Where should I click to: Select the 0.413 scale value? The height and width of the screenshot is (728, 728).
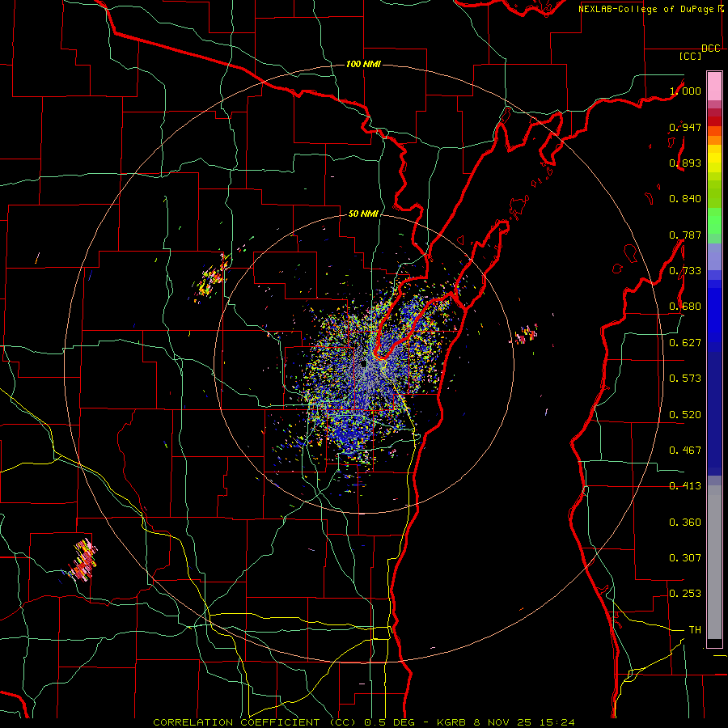685,486
